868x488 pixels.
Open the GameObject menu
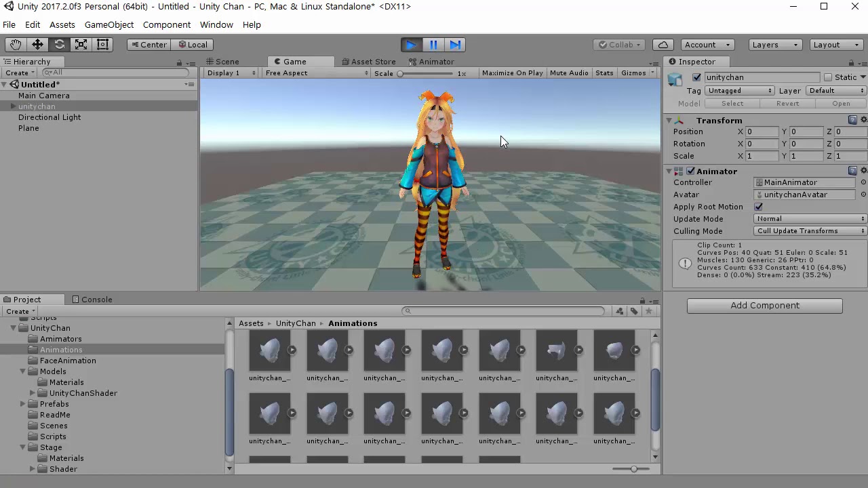(x=109, y=24)
